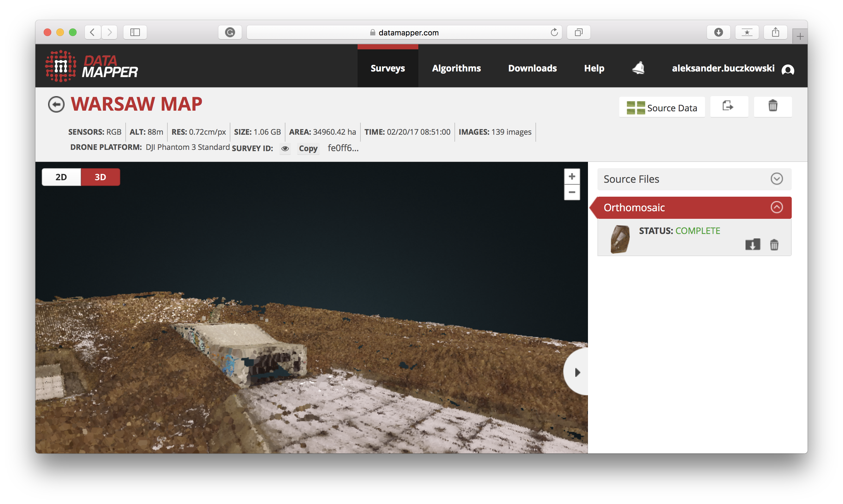Show the survey ID with eye icon
This screenshot has height=504, width=843.
click(x=285, y=148)
